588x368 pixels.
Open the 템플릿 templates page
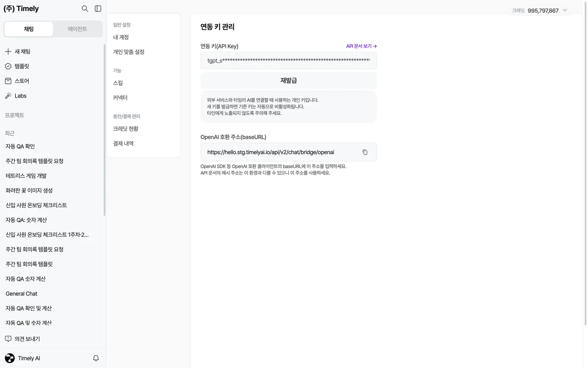coord(17,66)
